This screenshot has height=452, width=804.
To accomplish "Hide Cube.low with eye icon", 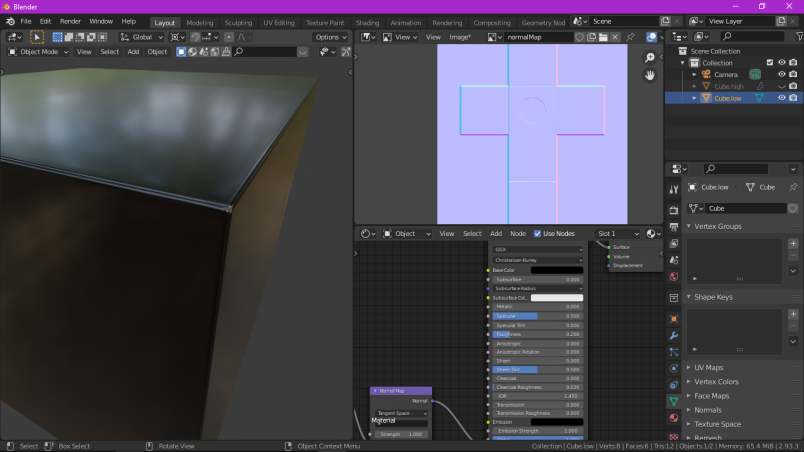I will [x=781, y=98].
